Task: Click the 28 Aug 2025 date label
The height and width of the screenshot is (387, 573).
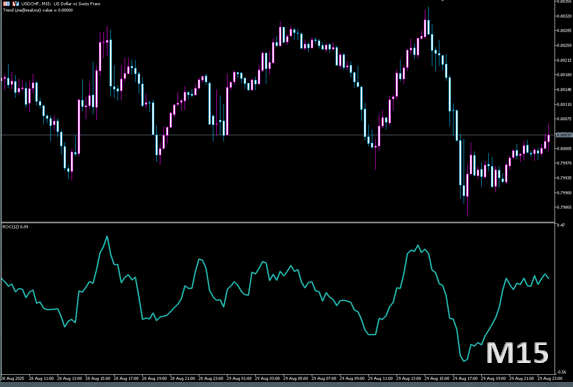Action: 12,378
